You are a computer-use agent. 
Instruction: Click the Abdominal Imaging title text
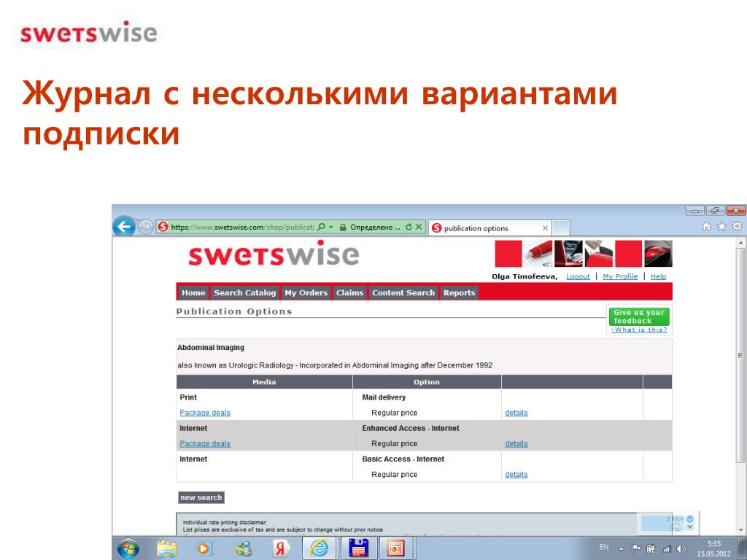[211, 348]
